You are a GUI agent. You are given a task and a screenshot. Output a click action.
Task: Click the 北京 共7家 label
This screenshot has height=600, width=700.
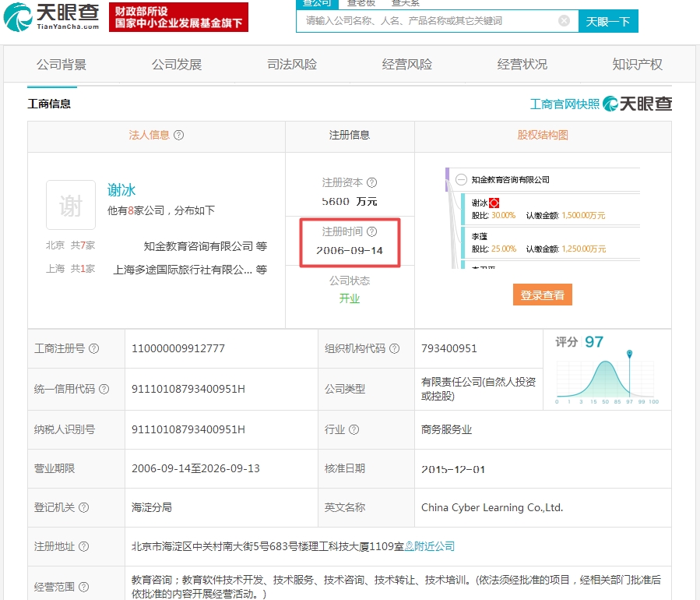[x=71, y=245]
